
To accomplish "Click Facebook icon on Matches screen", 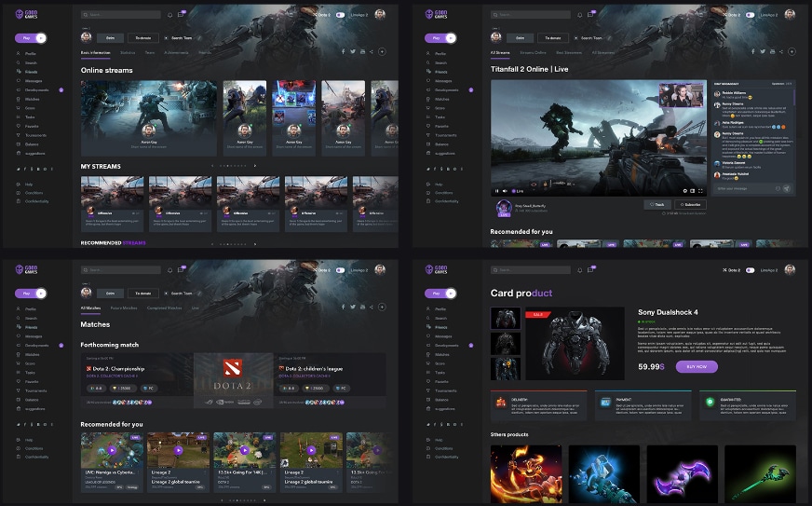I will [343, 307].
